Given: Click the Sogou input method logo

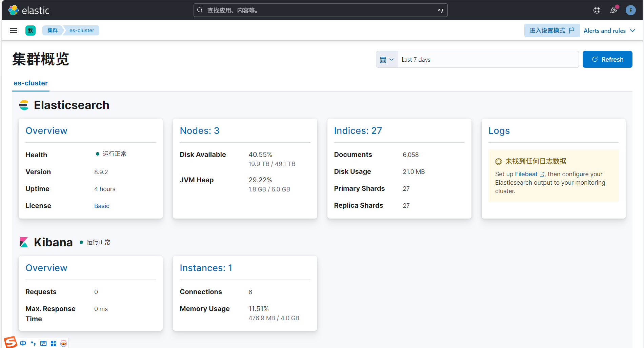Looking at the screenshot, I should [11, 342].
